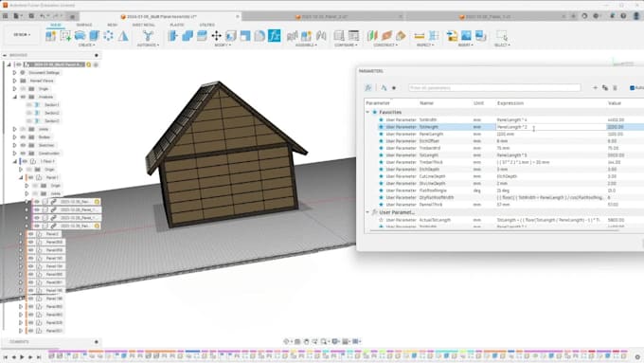Collapse the Analysis folder in browser
The image size is (644, 363).
pos(15,97)
